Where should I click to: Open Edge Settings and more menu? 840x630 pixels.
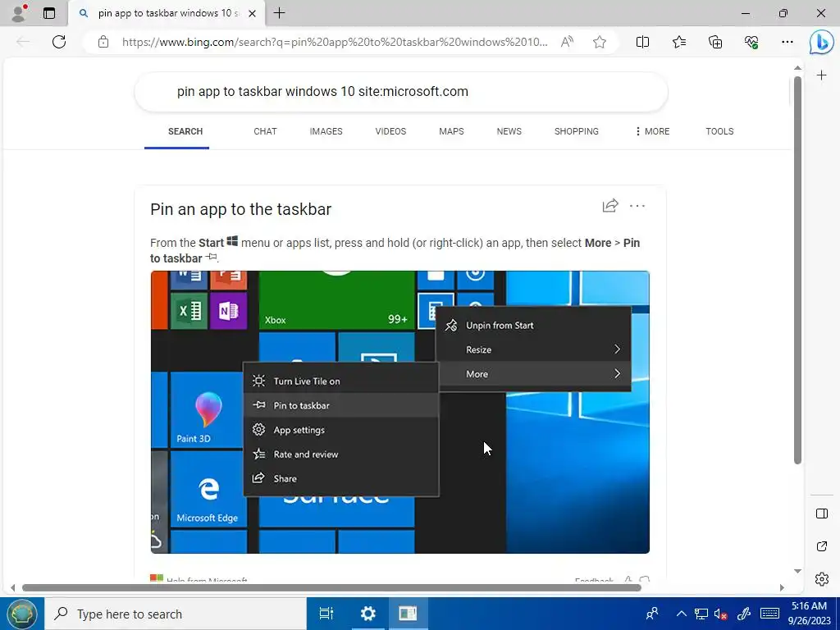[x=787, y=42]
